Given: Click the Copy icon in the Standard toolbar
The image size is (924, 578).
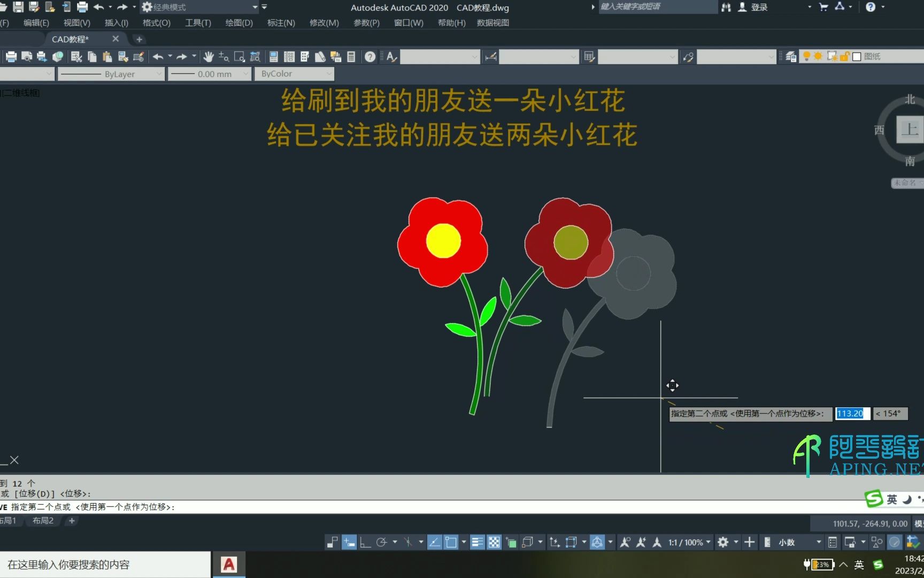Looking at the screenshot, I should click(x=92, y=57).
